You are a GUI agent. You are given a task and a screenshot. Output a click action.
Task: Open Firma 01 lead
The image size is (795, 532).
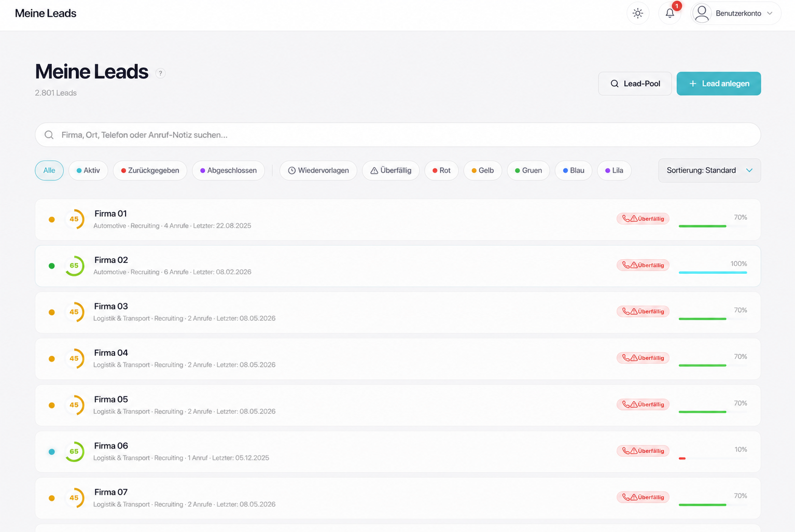pos(398,219)
